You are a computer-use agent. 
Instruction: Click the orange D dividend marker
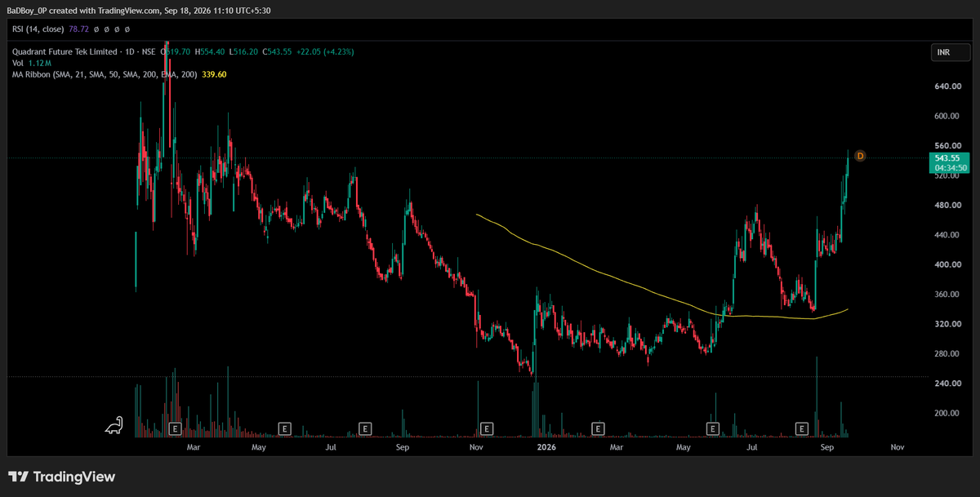(860, 155)
